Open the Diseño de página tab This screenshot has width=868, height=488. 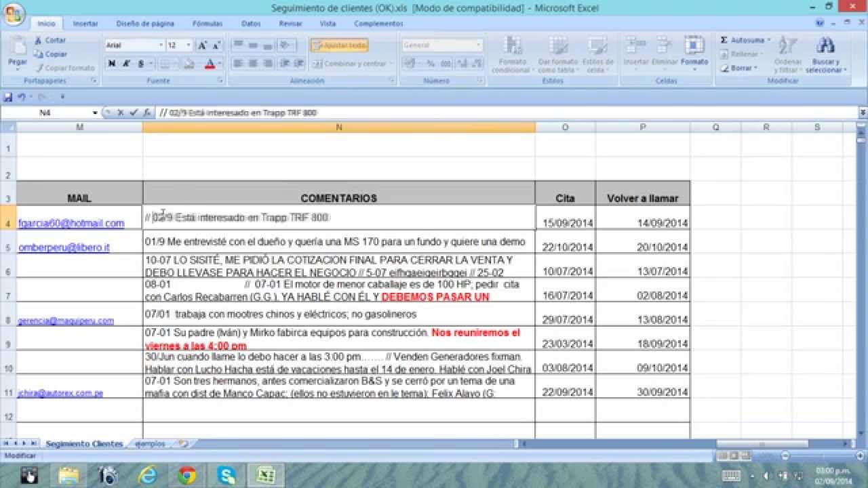pos(145,23)
